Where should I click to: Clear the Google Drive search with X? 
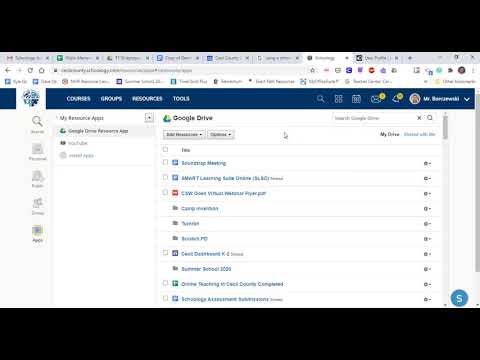(419, 118)
